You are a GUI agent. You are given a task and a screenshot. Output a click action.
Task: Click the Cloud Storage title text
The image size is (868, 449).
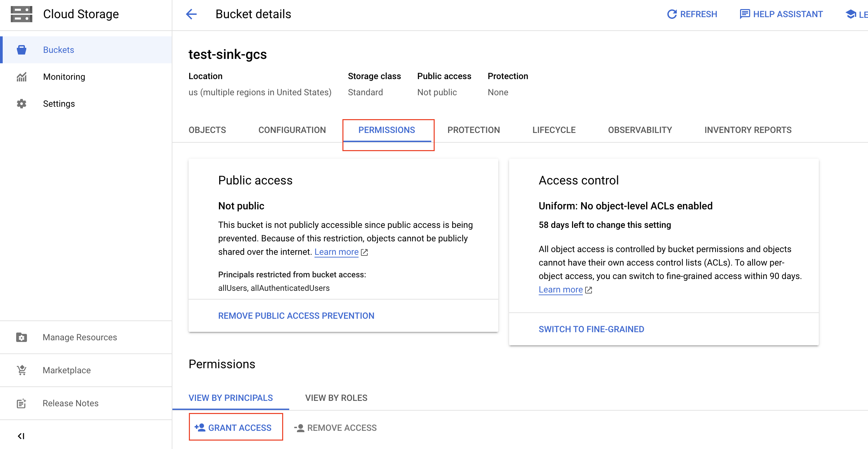81,14
